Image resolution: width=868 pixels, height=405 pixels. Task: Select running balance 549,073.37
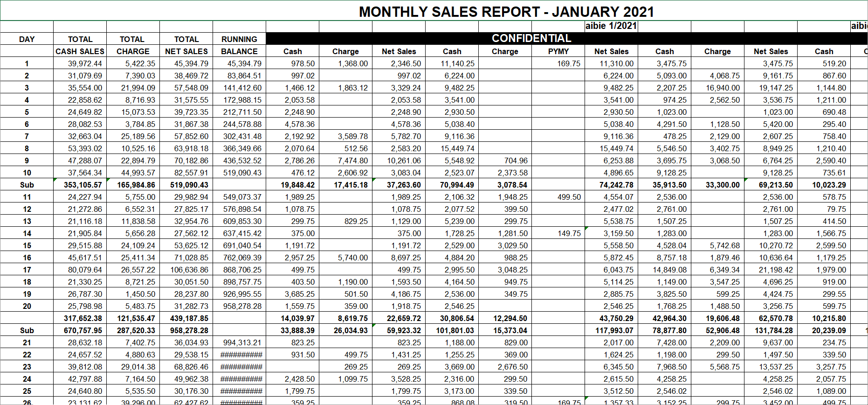click(x=239, y=197)
